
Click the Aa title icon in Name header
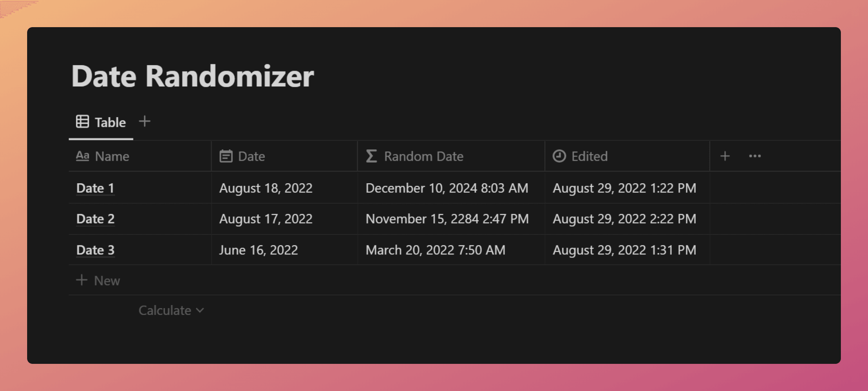[82, 156]
